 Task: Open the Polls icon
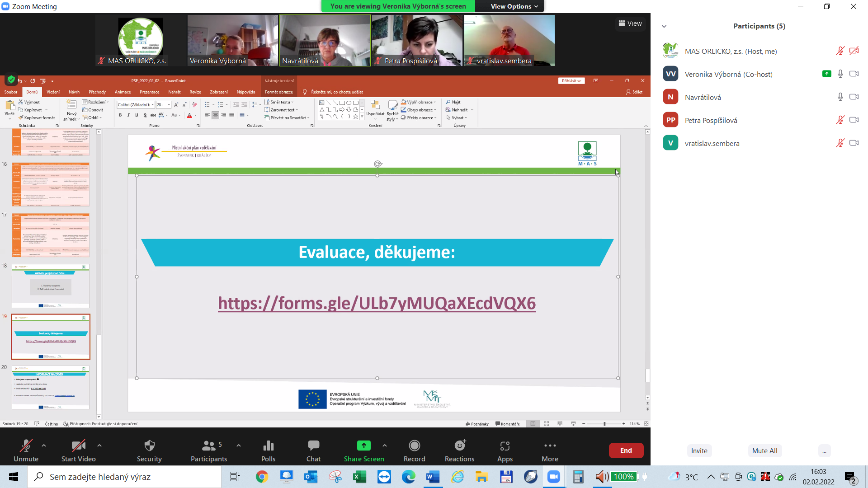pos(268,446)
